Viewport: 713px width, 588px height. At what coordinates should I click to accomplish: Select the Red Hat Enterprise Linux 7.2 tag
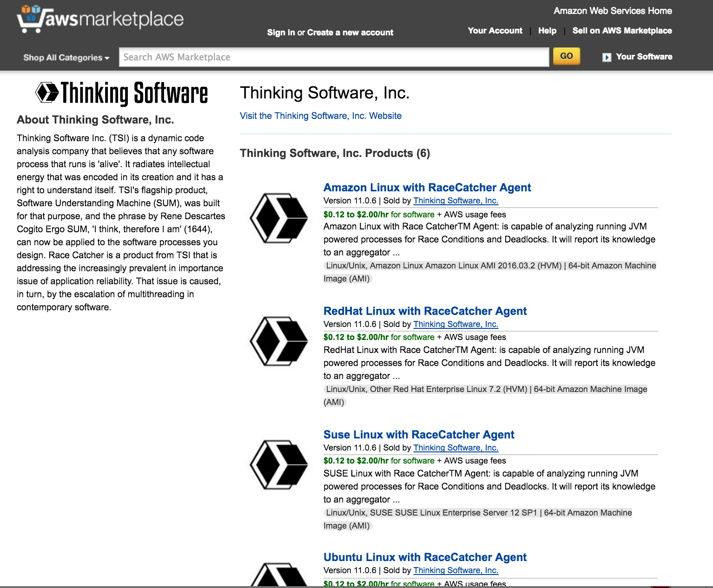point(486,396)
